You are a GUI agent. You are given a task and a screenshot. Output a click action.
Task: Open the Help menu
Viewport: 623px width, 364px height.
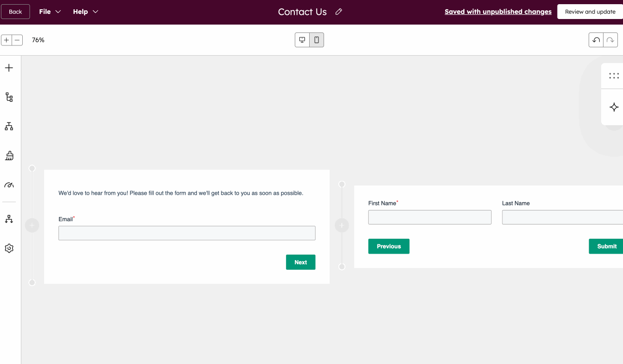81,12
